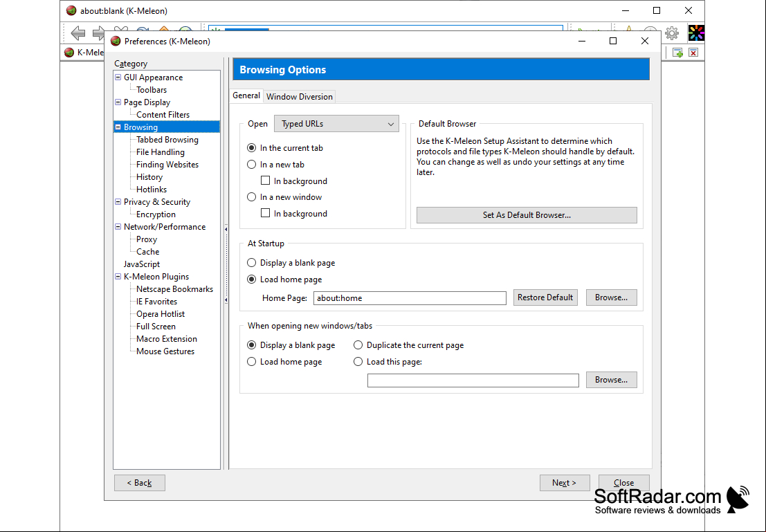Click the colorful K-Meleon throbber icon
The image size is (766, 532).
coord(696,33)
